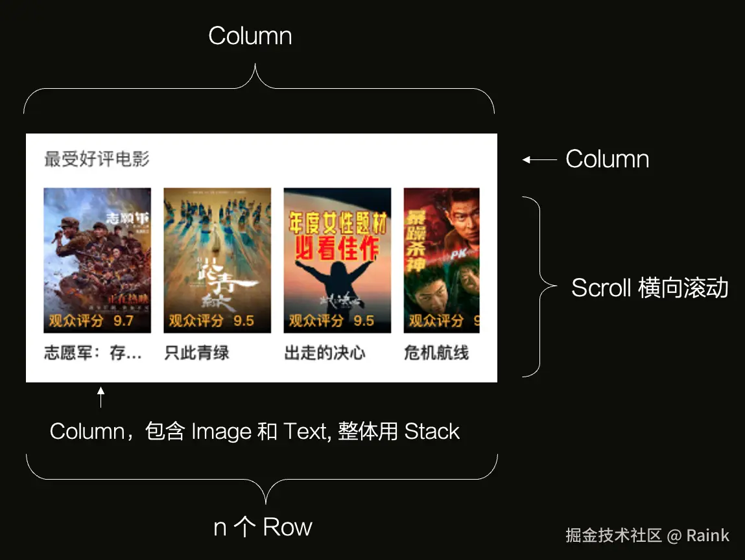
Task: Click the upward arrow below the card
Action: (x=101, y=397)
